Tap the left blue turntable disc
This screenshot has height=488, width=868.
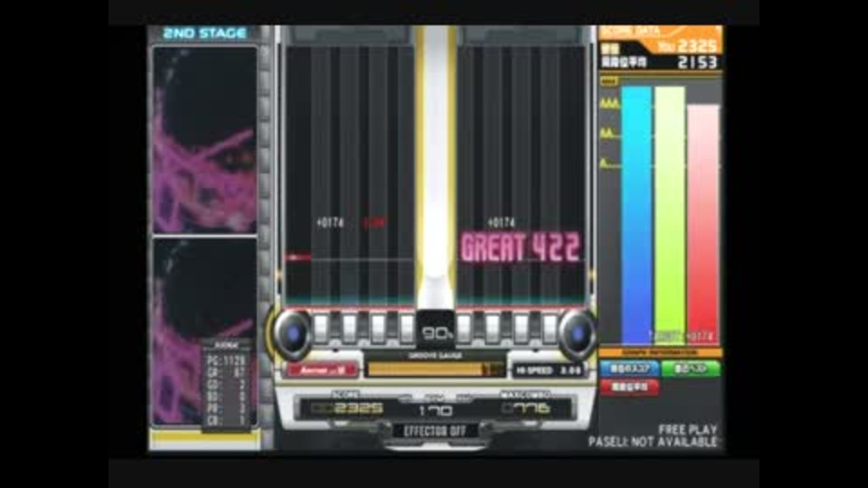click(x=292, y=333)
